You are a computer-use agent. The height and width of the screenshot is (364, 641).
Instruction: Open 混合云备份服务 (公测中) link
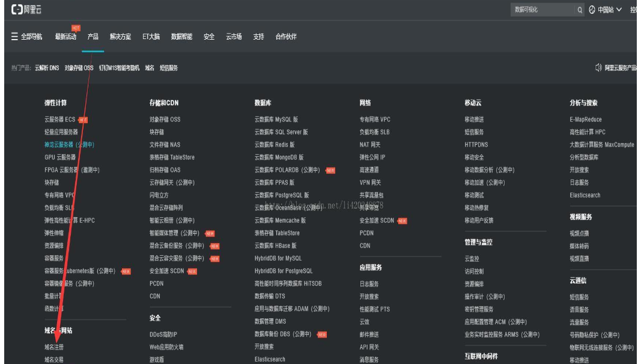(177, 246)
